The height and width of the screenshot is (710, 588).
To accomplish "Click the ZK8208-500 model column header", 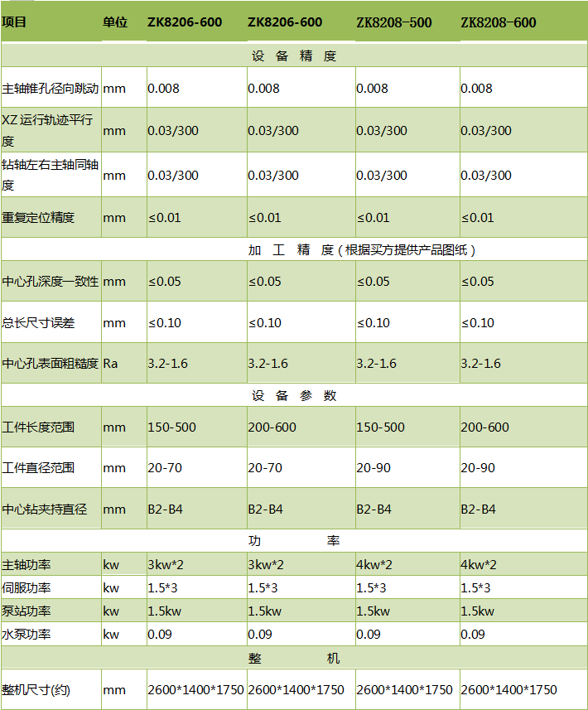I will click(x=394, y=22).
